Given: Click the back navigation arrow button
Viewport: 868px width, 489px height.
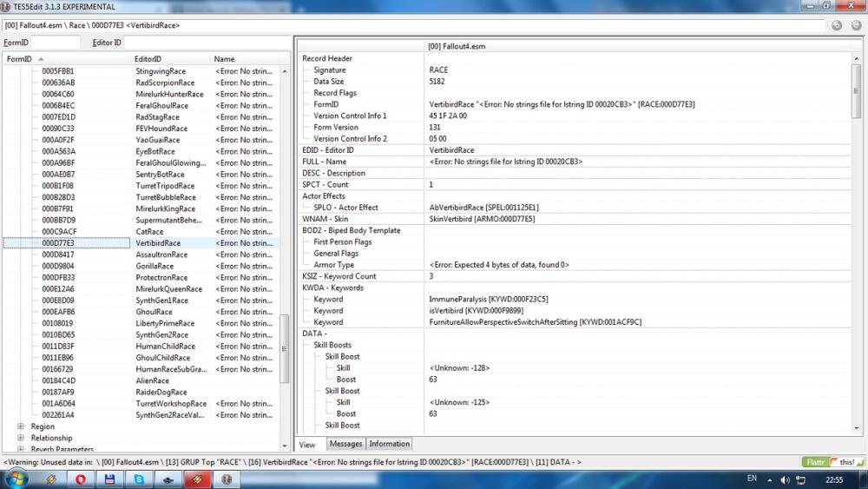Looking at the screenshot, I should (x=837, y=25).
